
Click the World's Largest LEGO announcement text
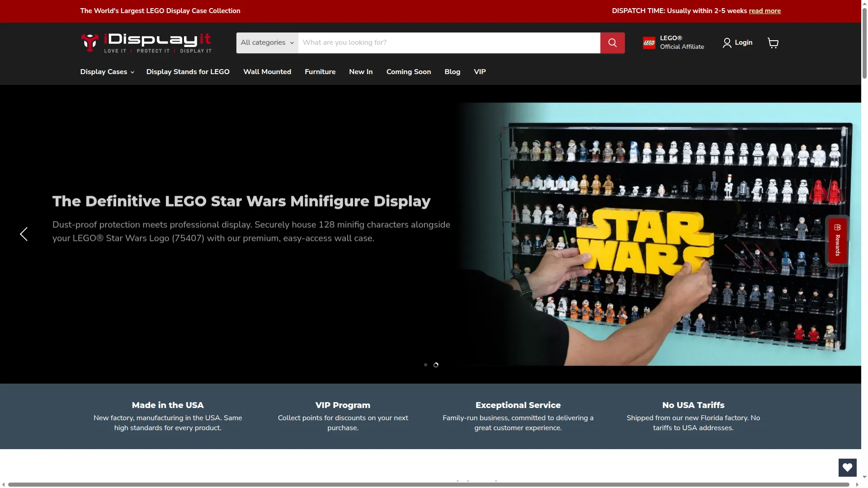coord(160,11)
